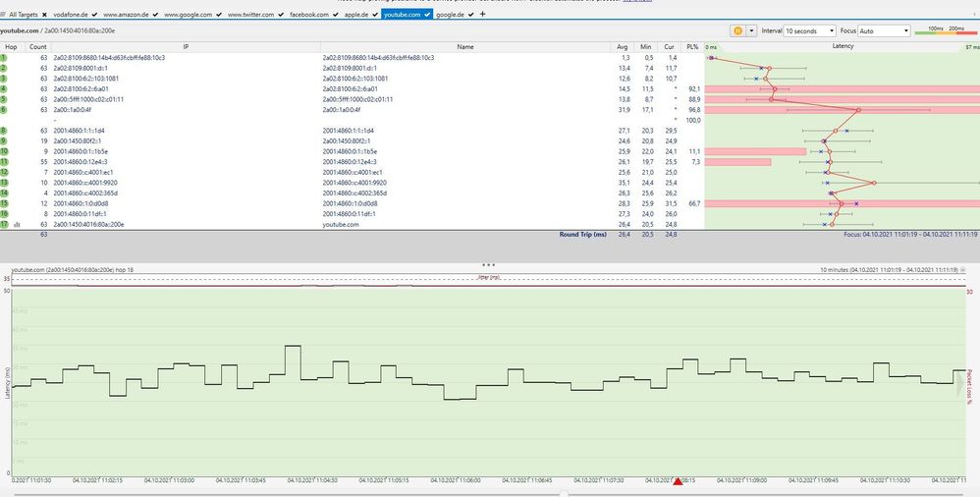This screenshot has height=497, width=980.
Task: Click the checkmark on the www.google.com tab
Action: [218, 15]
